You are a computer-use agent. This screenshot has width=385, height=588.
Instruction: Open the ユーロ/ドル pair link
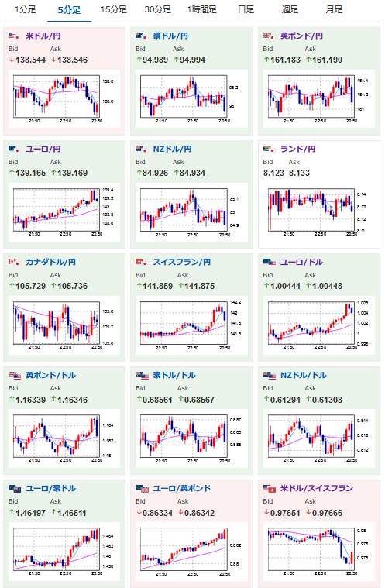coord(301,262)
